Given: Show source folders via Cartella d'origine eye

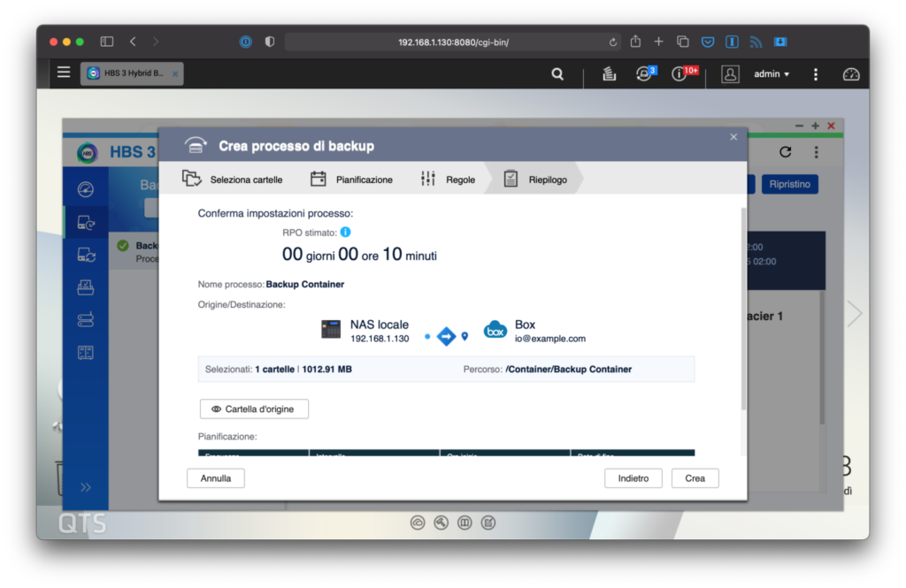Looking at the screenshot, I should 254,409.
